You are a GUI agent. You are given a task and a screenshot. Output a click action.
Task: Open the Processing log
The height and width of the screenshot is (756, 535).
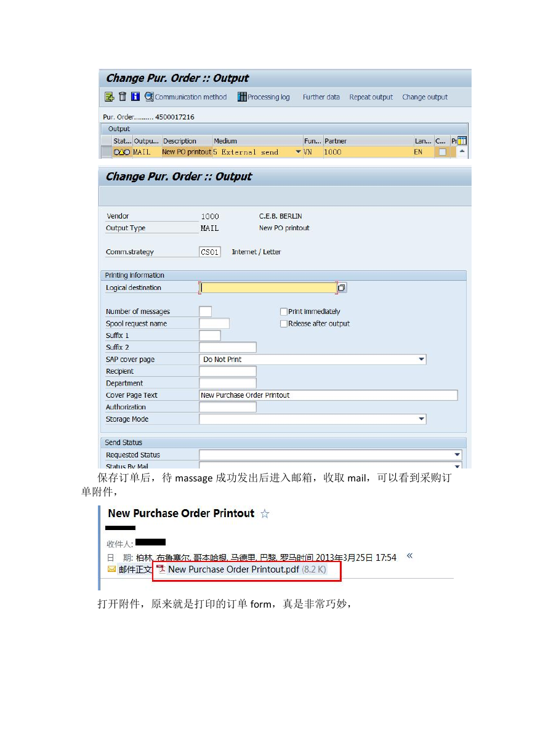(264, 97)
